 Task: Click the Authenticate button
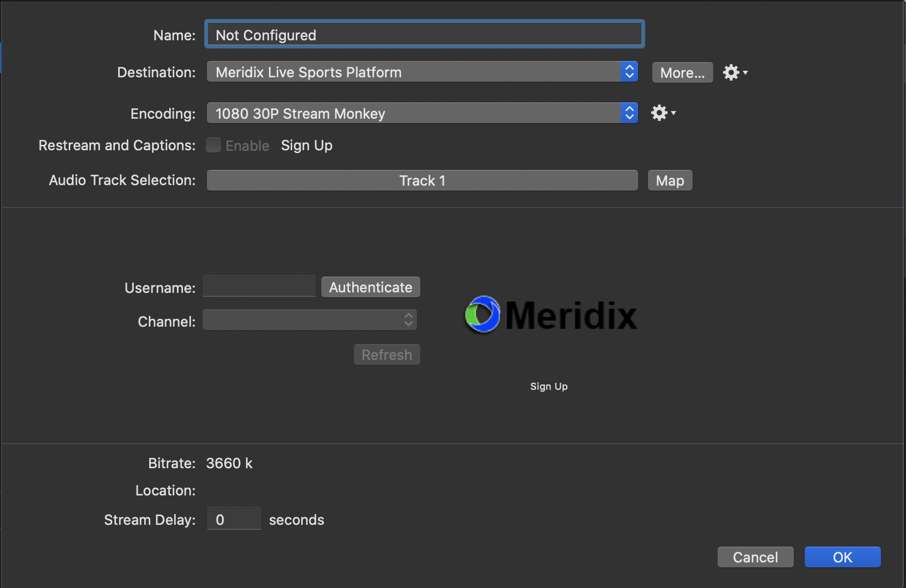click(x=370, y=287)
